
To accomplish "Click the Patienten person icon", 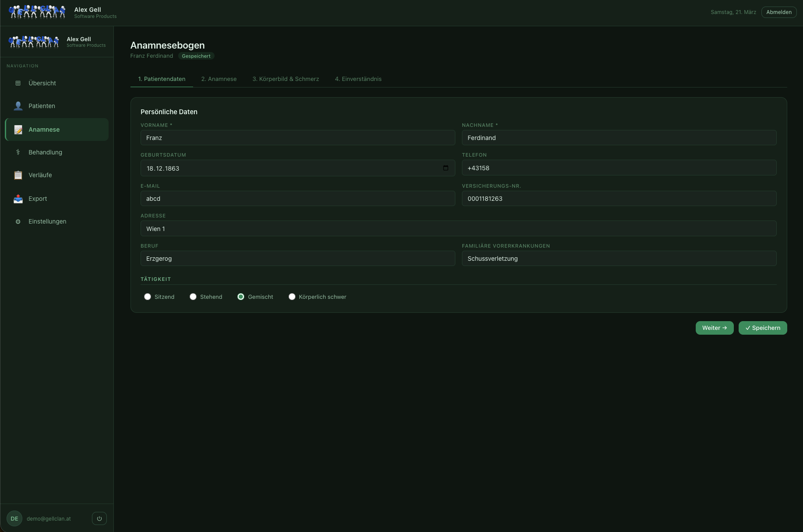I will pyautogui.click(x=18, y=106).
